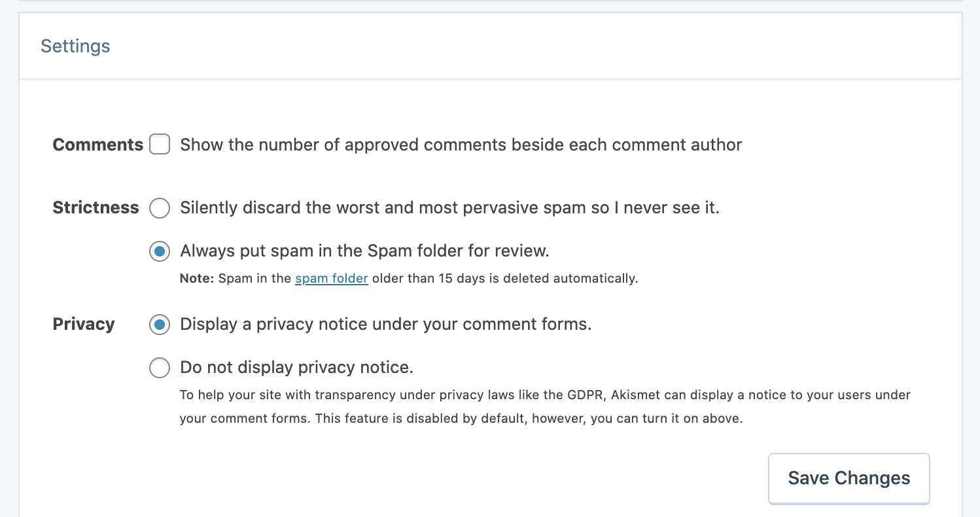The width and height of the screenshot is (980, 517).
Task: Pick the Do not display privacy notice radio button
Action: (x=160, y=368)
